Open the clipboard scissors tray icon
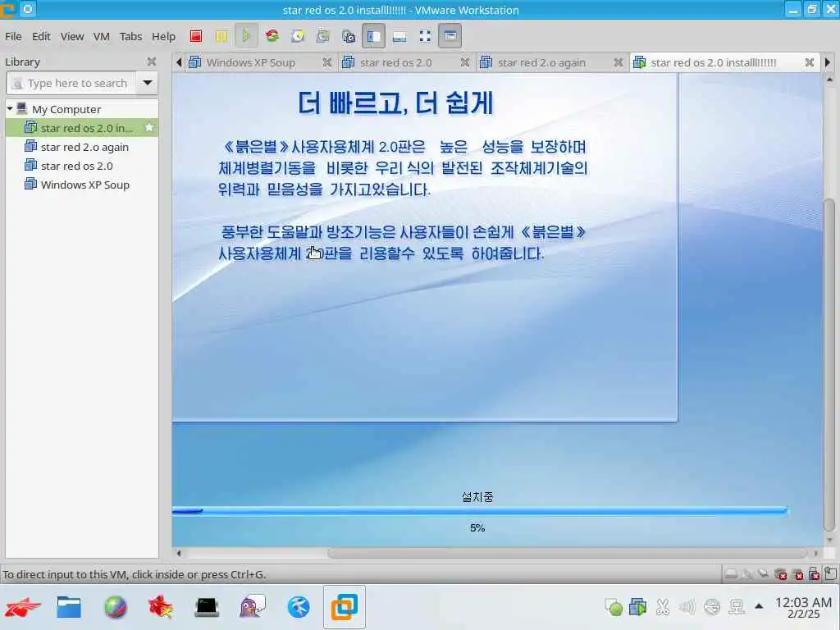The height and width of the screenshot is (630, 840). (663, 607)
